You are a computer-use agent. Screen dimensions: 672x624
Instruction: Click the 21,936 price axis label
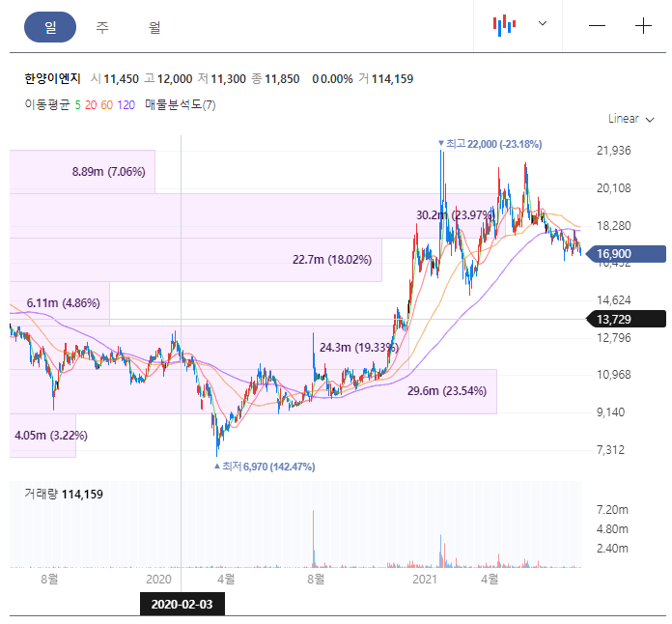[613, 151]
